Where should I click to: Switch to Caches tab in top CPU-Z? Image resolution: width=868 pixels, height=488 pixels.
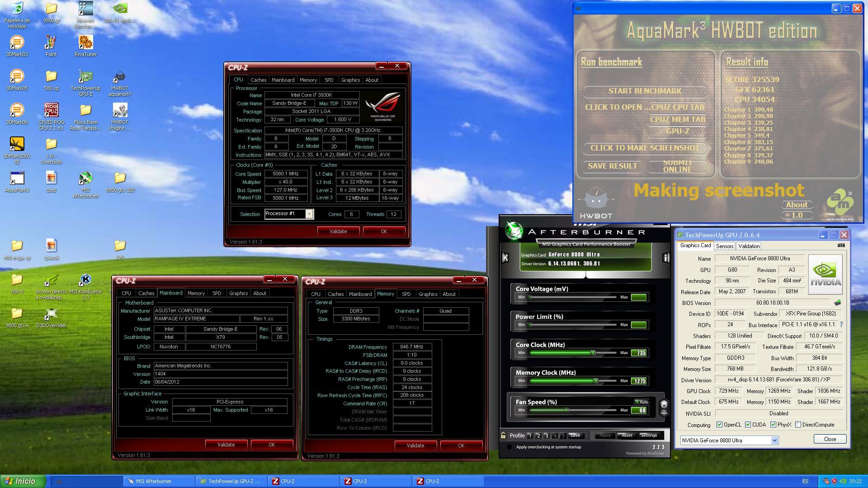coord(258,80)
